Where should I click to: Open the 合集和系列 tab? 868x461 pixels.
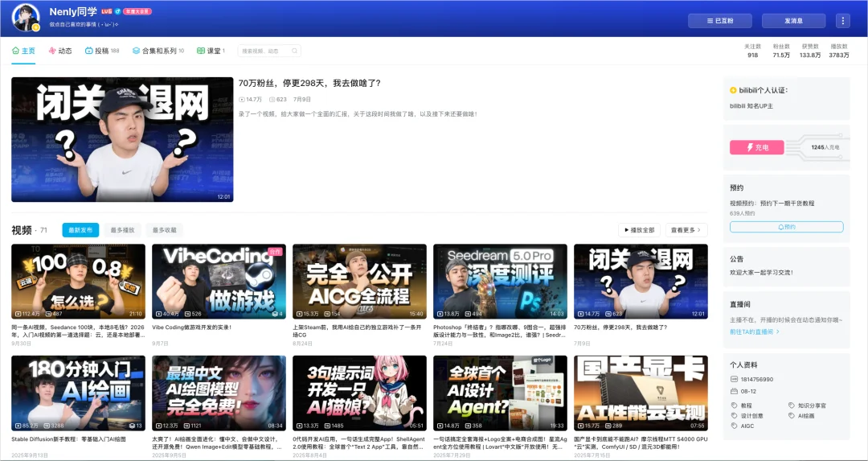point(158,51)
